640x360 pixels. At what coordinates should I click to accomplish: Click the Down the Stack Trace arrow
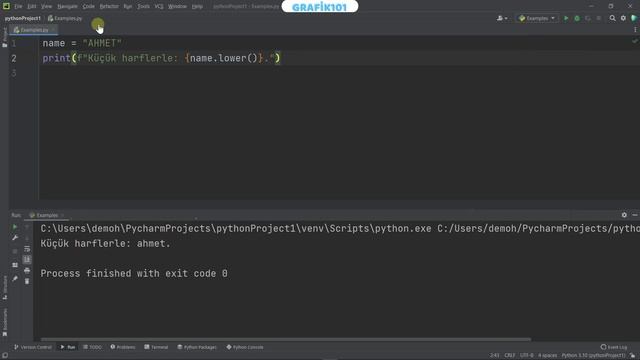pyautogui.click(x=27, y=238)
